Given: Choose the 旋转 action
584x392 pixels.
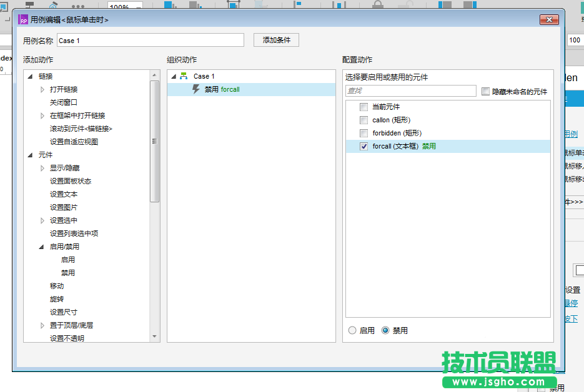Looking at the screenshot, I should tap(57, 299).
